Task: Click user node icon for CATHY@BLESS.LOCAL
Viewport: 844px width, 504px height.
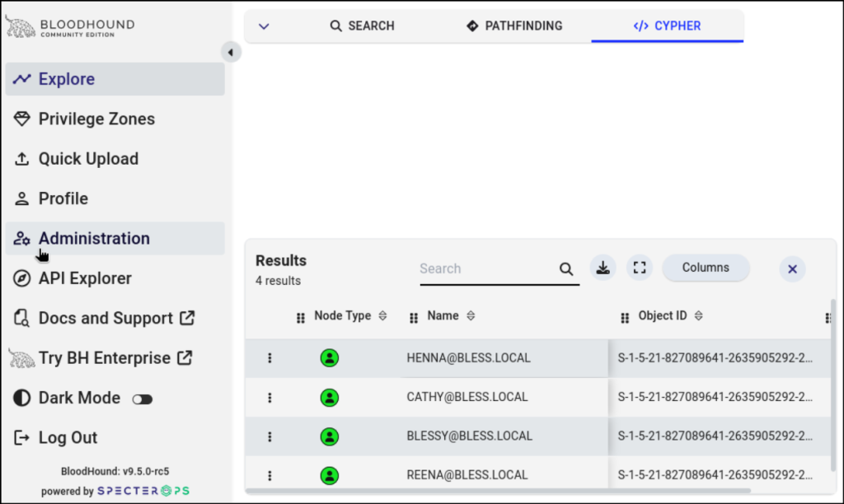Action: click(x=330, y=398)
